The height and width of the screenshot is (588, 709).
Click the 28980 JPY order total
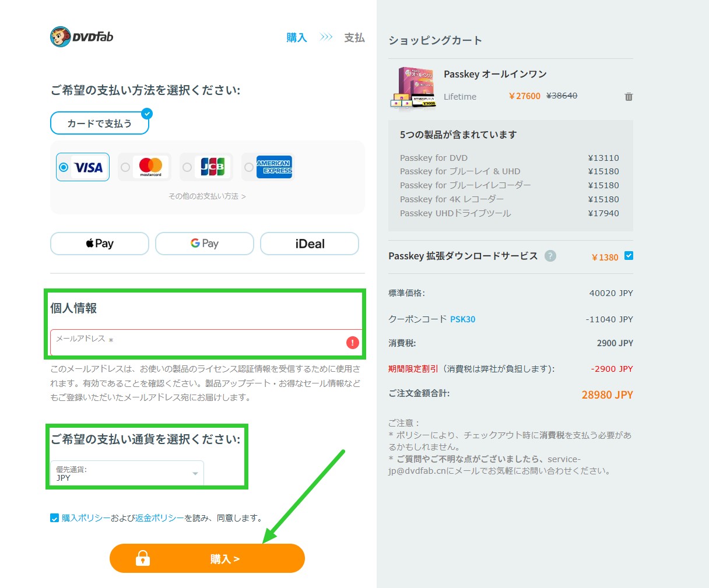click(x=607, y=395)
